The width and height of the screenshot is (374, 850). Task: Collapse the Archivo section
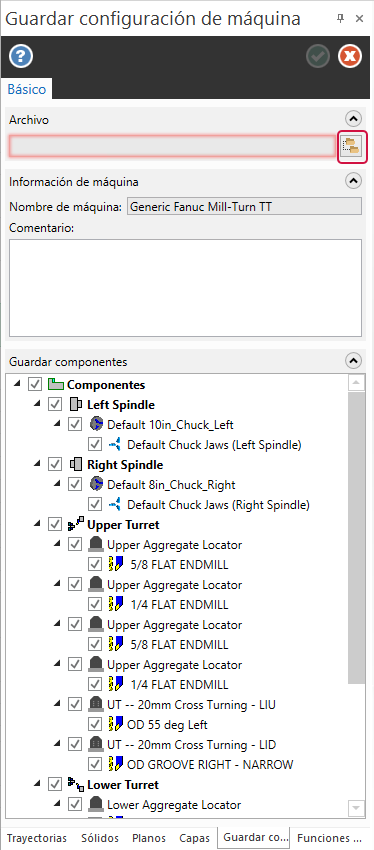(353, 118)
